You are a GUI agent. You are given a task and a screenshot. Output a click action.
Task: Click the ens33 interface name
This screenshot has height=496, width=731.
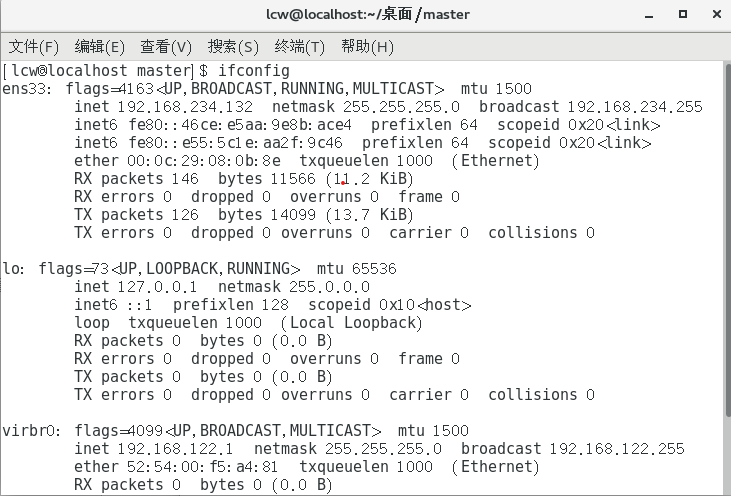(x=24, y=89)
